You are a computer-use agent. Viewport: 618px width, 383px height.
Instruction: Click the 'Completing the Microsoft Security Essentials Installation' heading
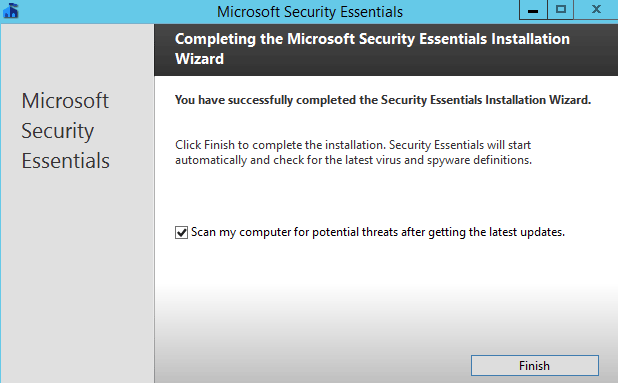pos(372,39)
